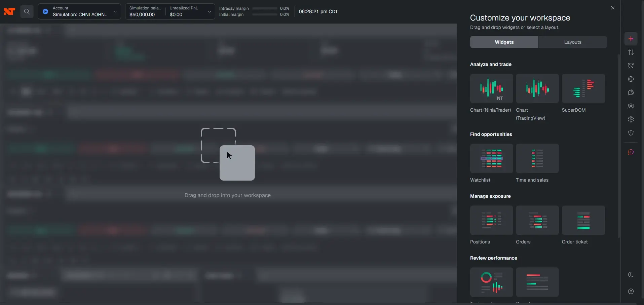The image size is (644, 305).
Task: Close the Customize your workspace panel
Action: click(612, 8)
